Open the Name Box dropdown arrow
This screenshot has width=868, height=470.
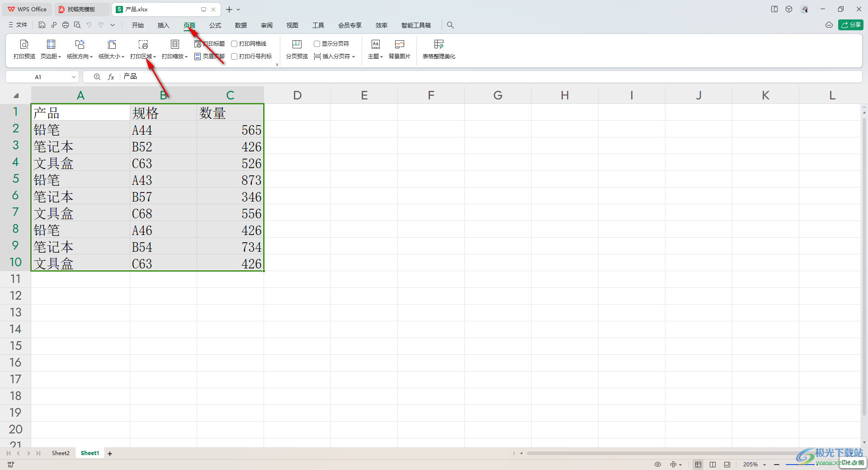(73, 77)
